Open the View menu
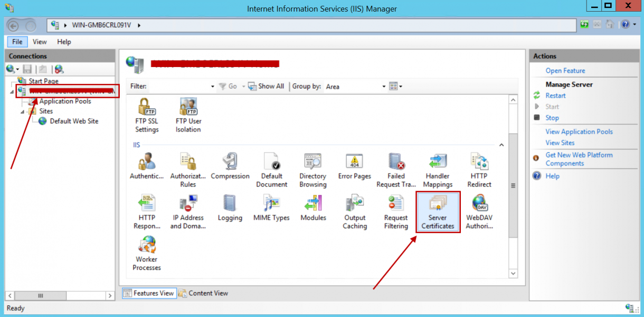644x317 pixels. point(40,42)
